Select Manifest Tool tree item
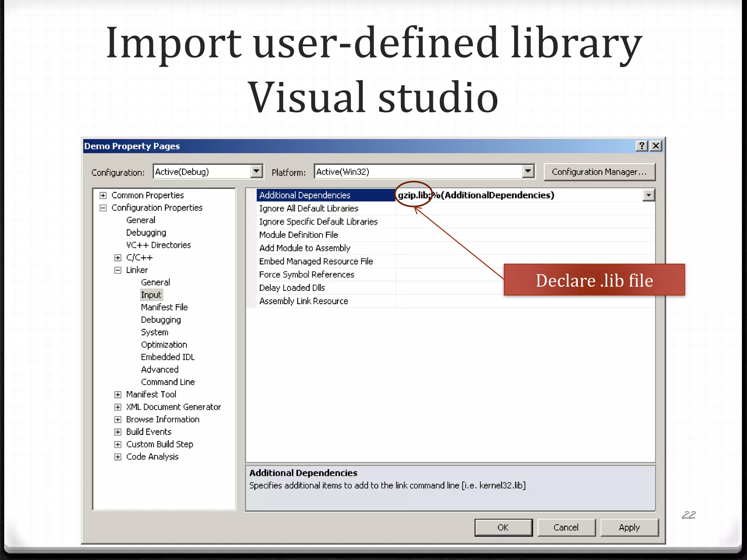747x560 pixels. pos(151,394)
